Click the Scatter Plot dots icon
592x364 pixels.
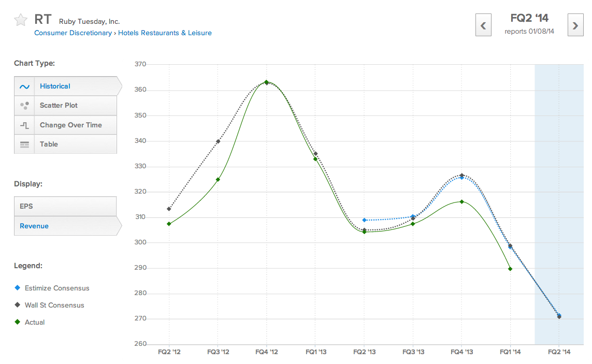(24, 106)
